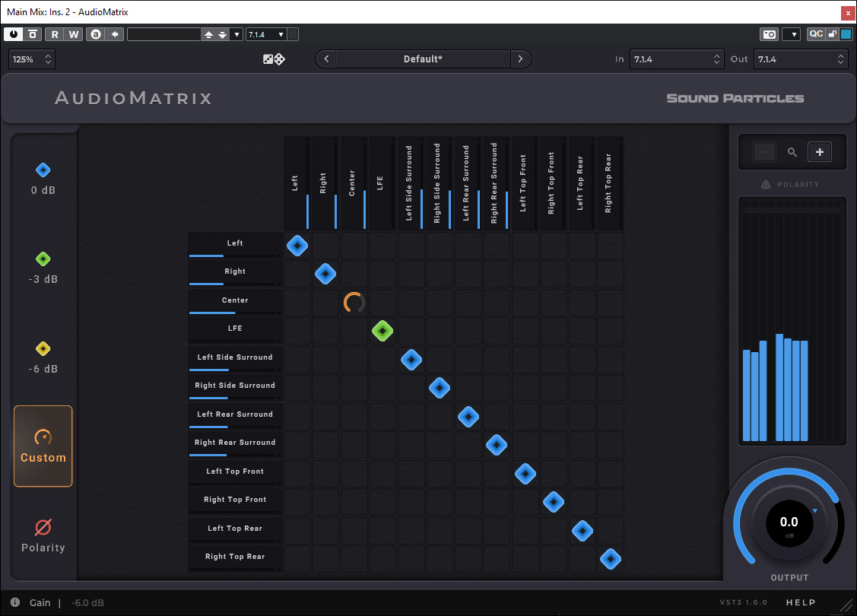Viewport: 857px width, 616px height.
Task: Select the -6 dB yellow gain tool
Action: (43, 357)
